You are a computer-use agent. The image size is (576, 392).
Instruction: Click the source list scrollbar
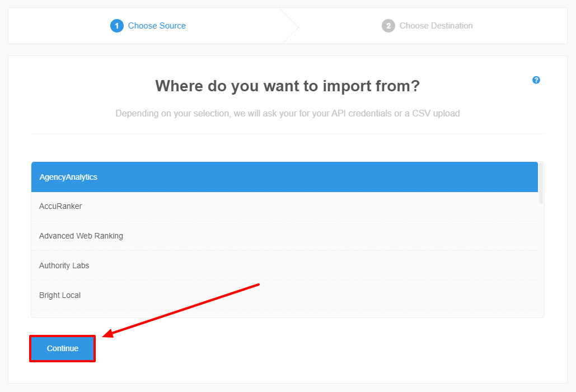[540, 185]
